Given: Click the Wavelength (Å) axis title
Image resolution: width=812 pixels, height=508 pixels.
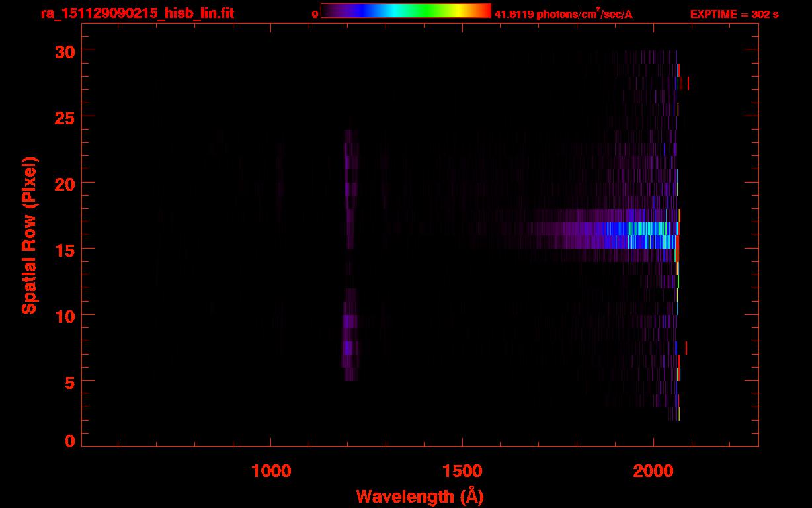Looking at the screenshot, I should click(420, 496).
